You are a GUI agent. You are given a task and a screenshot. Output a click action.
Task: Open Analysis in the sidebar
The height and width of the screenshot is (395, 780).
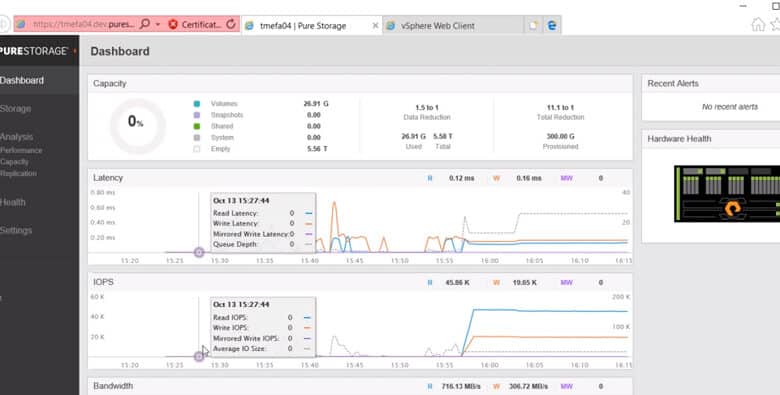[x=16, y=136]
